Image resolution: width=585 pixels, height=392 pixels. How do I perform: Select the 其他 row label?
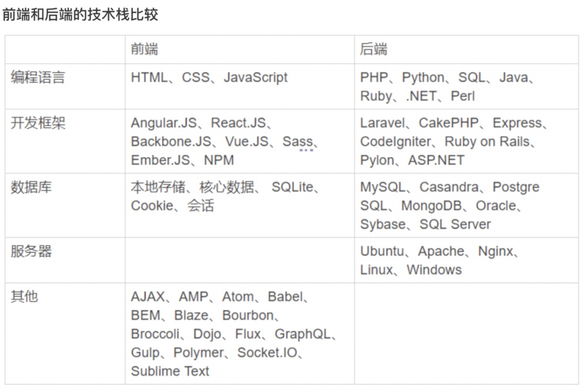24,297
